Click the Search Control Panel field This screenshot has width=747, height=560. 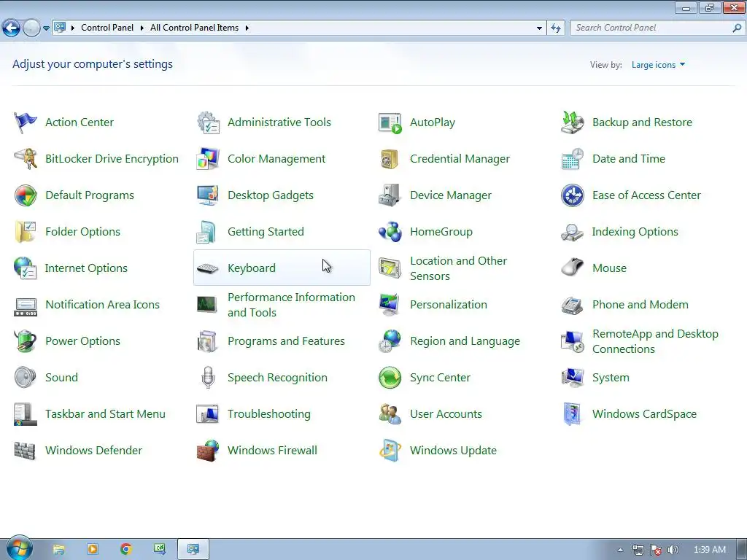tap(657, 28)
